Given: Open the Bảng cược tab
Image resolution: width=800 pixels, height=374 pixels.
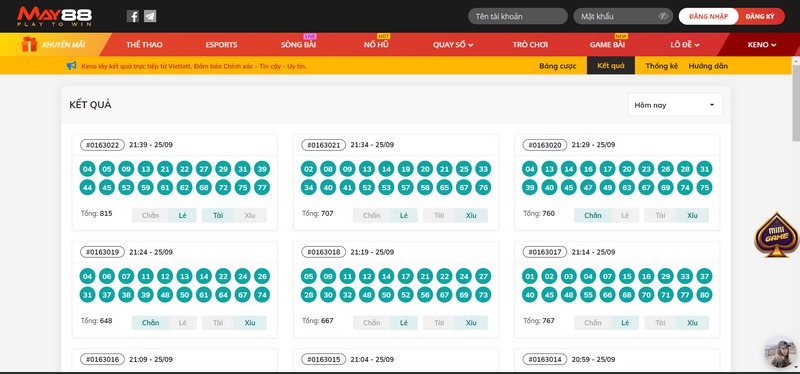Looking at the screenshot, I should [x=558, y=66].
